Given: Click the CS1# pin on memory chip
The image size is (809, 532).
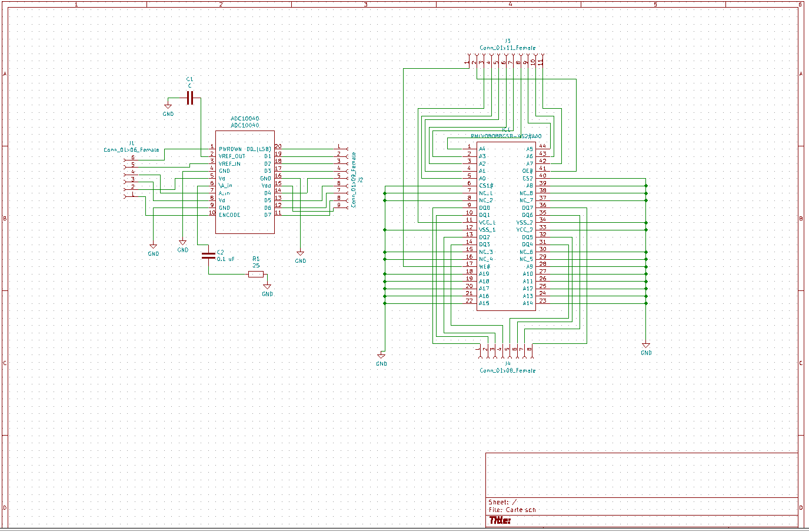Looking at the screenshot, I should (486, 186).
